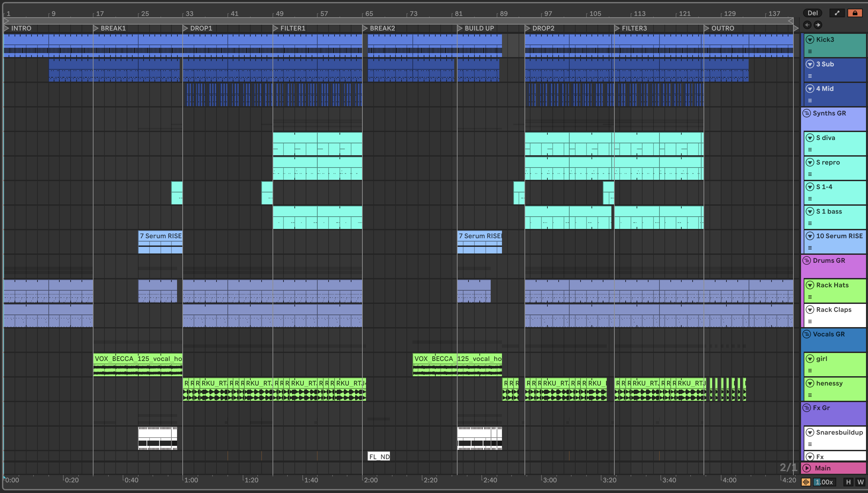Jump to the DROP1 locator marker
Image resolution: width=868 pixels, height=493 pixels.
tap(185, 28)
